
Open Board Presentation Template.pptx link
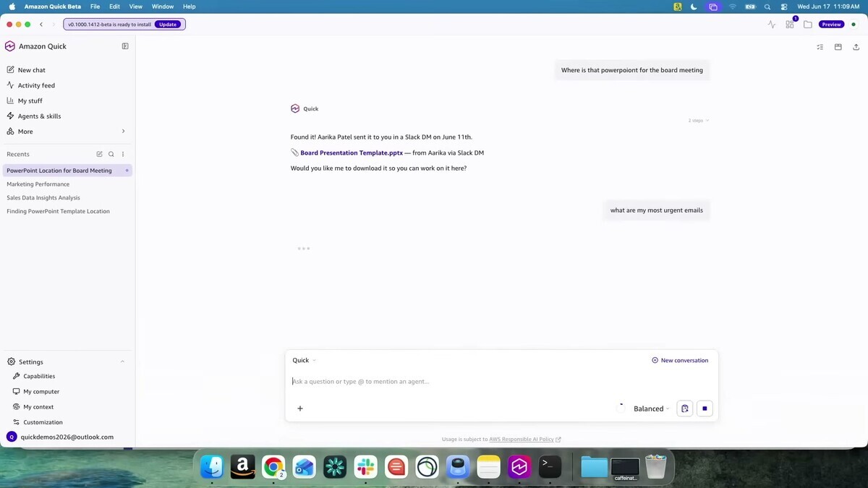pos(352,153)
